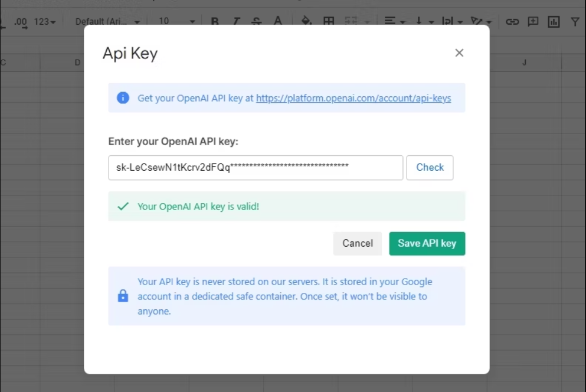Open the fill color paint bucket
The image size is (586, 392).
[306, 22]
